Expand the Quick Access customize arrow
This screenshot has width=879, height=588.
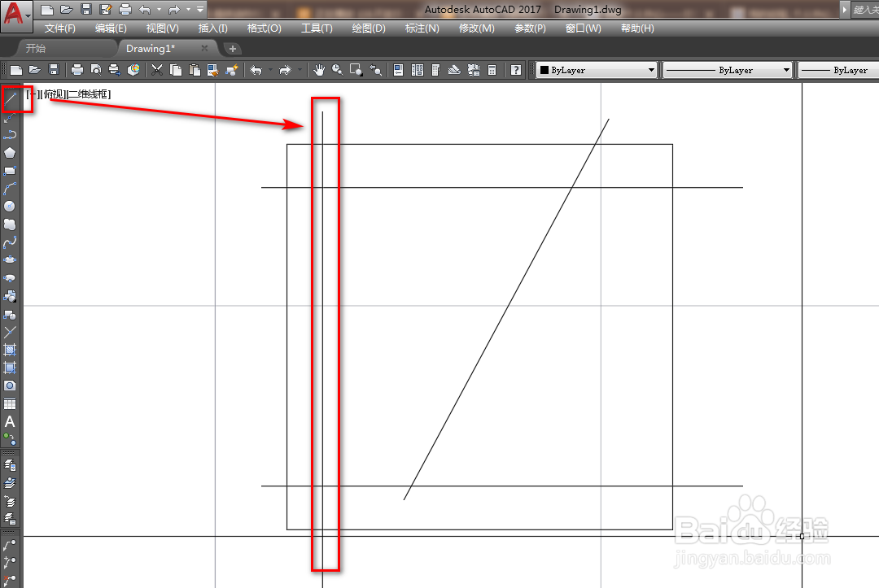200,9
